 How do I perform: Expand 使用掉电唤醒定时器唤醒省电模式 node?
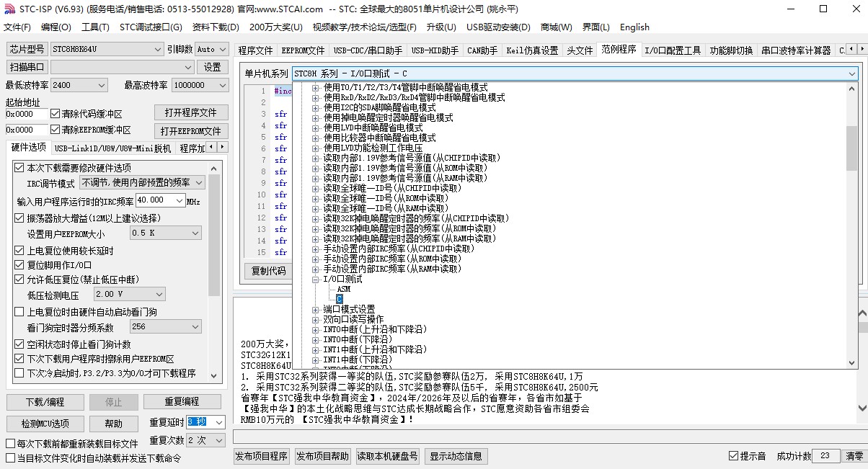click(x=315, y=117)
